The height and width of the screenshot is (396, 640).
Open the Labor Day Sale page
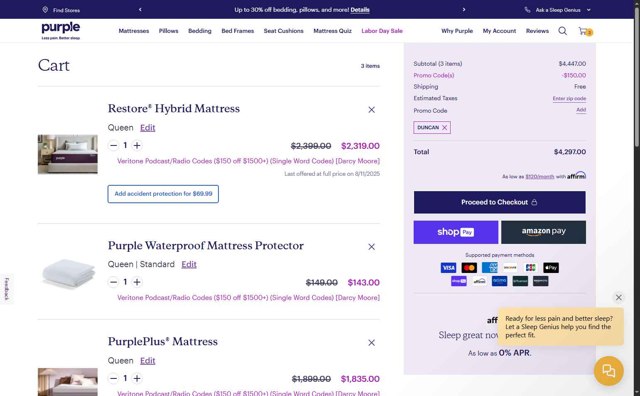[x=382, y=31]
